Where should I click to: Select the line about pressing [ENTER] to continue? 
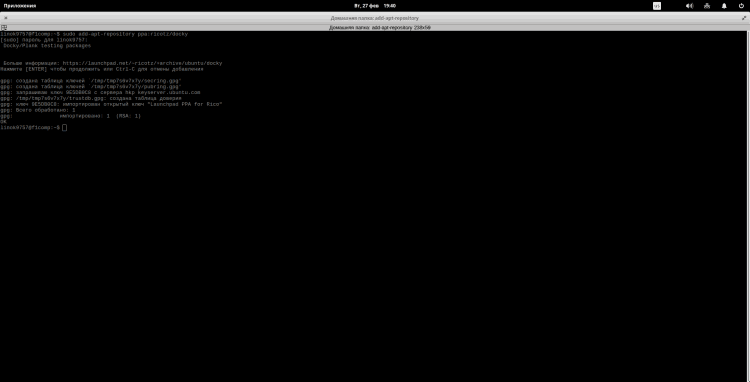(x=101, y=69)
